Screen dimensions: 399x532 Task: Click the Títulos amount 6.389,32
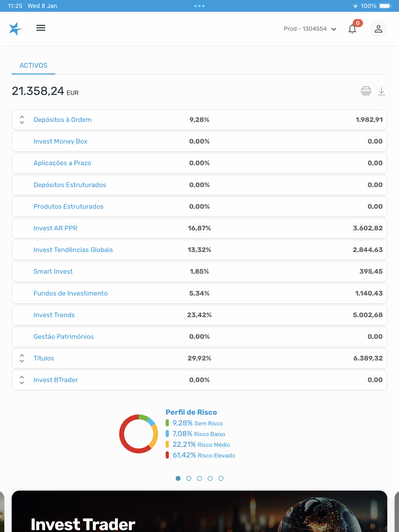point(368,358)
